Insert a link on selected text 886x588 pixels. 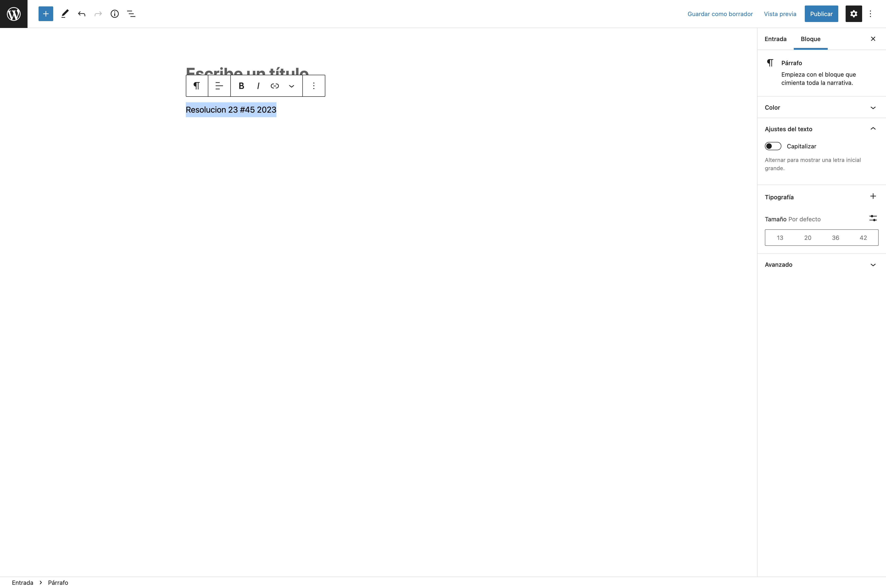point(275,86)
